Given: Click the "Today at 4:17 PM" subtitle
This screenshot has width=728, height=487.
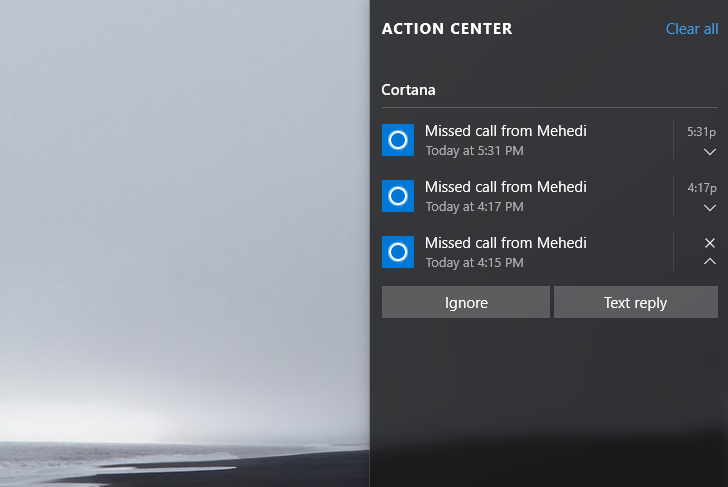Looking at the screenshot, I should (x=474, y=207).
